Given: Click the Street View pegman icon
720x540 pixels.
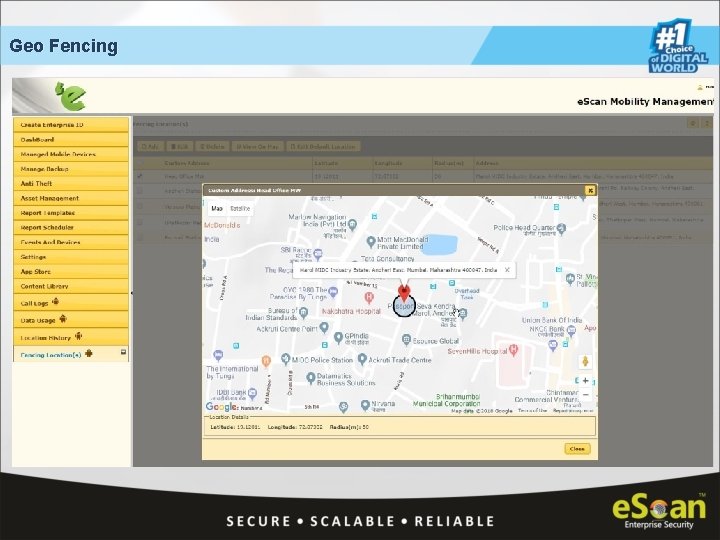Looking at the screenshot, I should point(585,361).
